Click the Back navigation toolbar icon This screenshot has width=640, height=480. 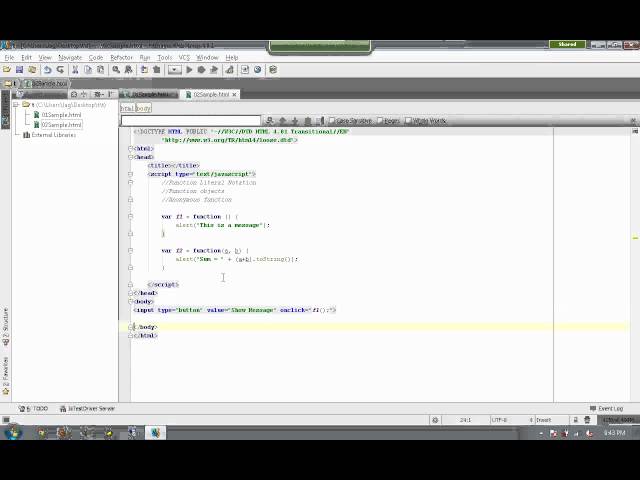(144, 70)
